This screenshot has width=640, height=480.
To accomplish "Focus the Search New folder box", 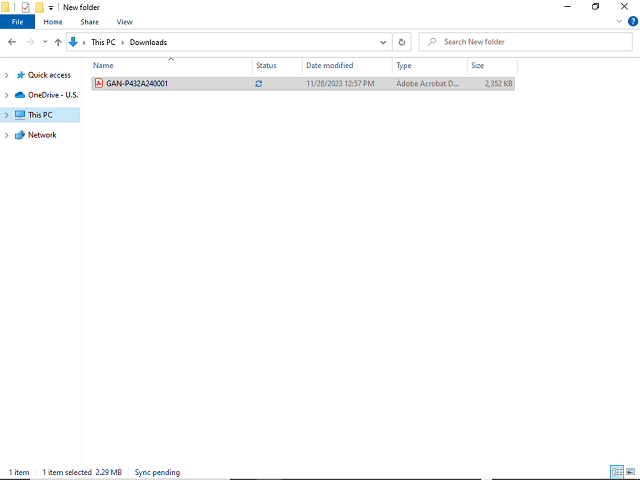I will click(526, 42).
